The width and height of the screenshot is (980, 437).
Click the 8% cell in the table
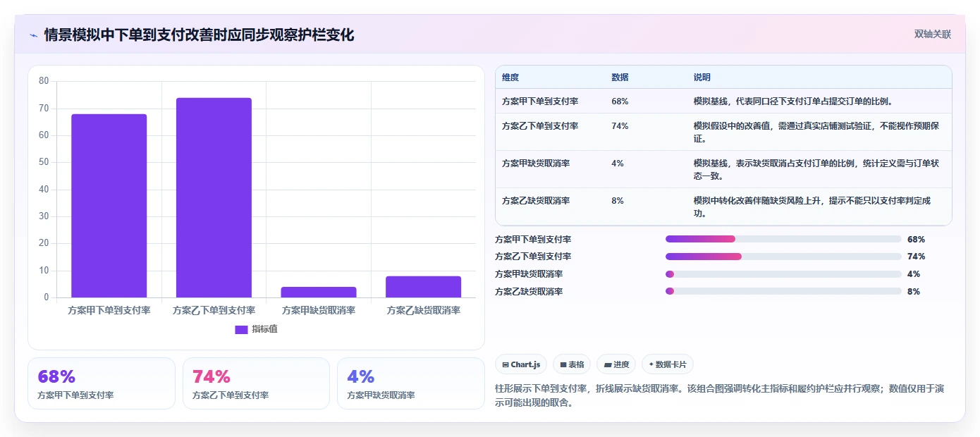coord(618,201)
